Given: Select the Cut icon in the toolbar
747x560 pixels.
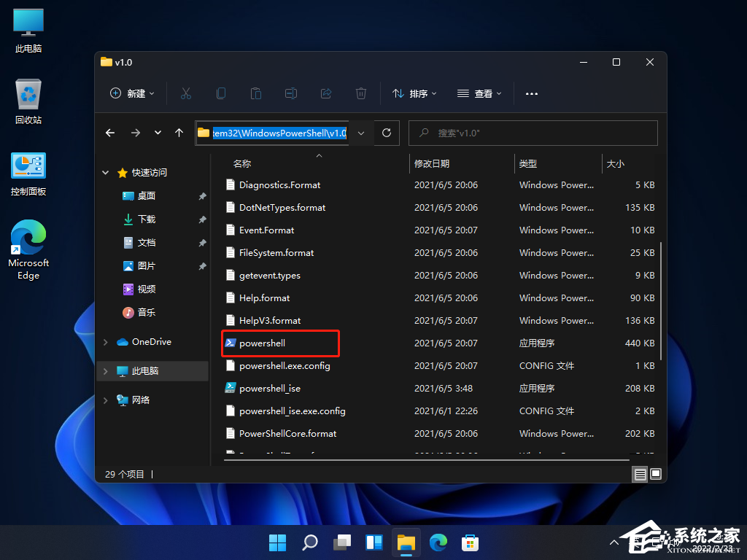Looking at the screenshot, I should [x=186, y=93].
